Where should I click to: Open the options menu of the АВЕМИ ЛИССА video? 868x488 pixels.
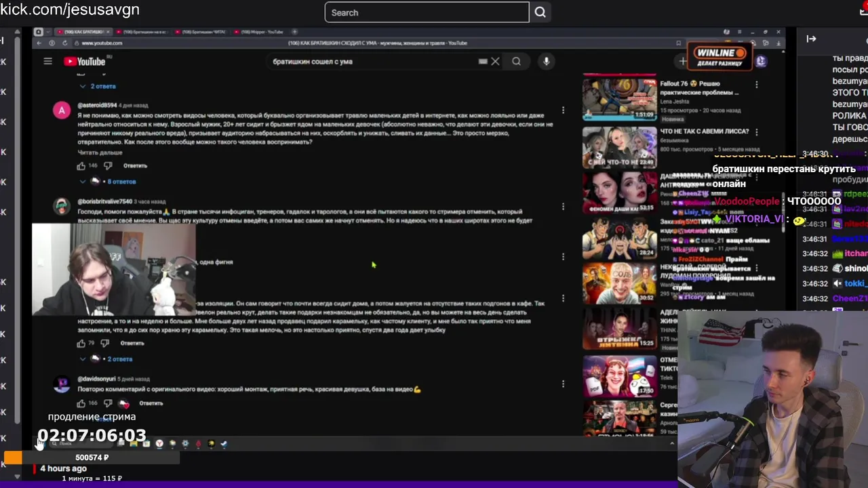click(x=757, y=132)
